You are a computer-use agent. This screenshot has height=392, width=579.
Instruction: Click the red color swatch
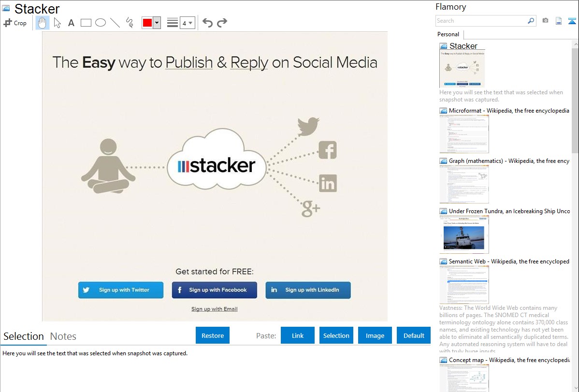(147, 23)
